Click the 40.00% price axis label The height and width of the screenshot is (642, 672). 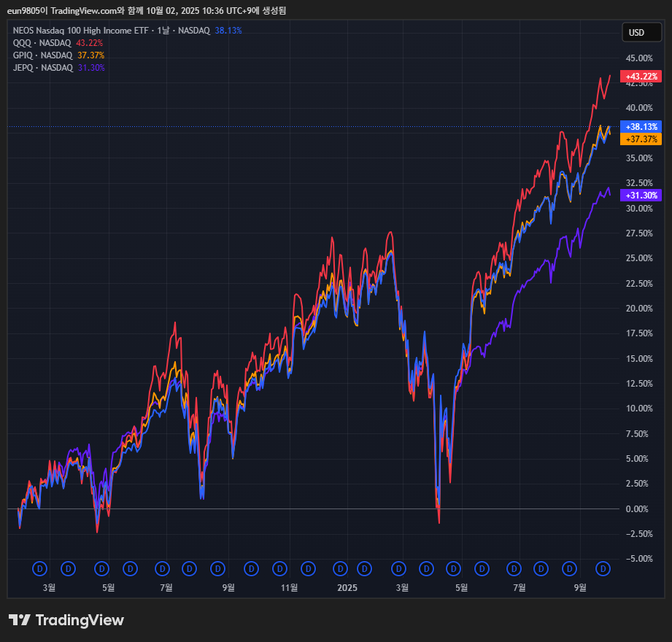pos(639,107)
